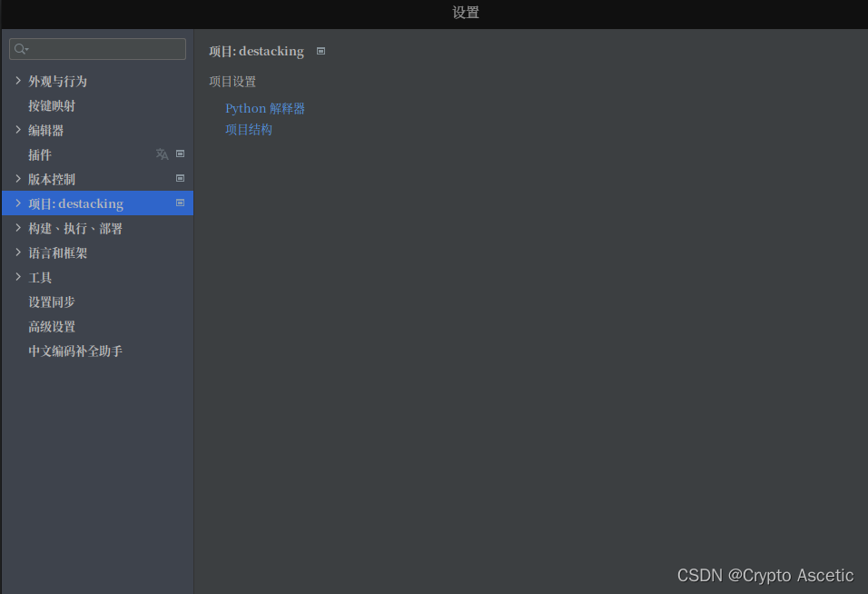Expand the 构建、执行、部署 section
The width and height of the screenshot is (868, 594).
pyautogui.click(x=18, y=228)
